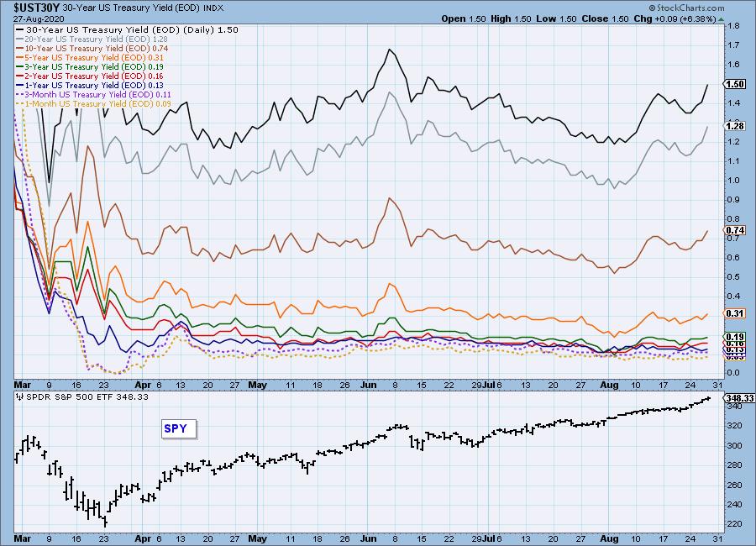Click the 0.9 label on the yield axis
Image resolution: width=756 pixels, height=546 pixels.
pyautogui.click(x=733, y=199)
